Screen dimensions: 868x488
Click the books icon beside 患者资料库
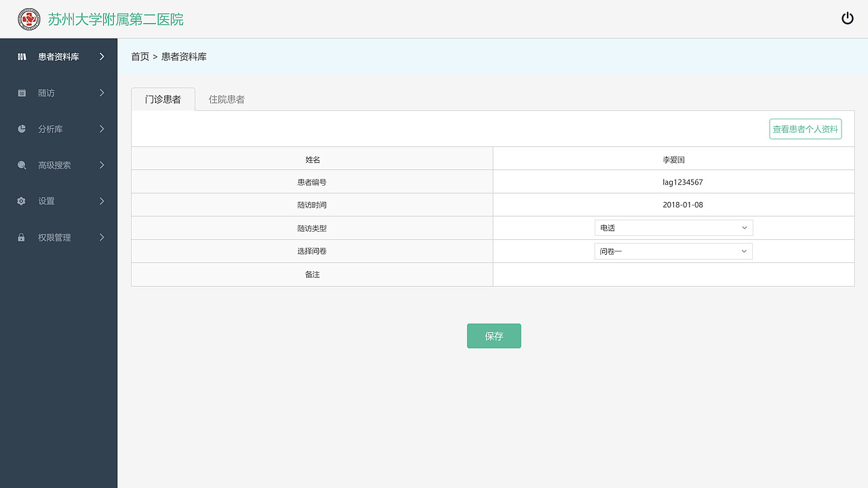pyautogui.click(x=22, y=57)
